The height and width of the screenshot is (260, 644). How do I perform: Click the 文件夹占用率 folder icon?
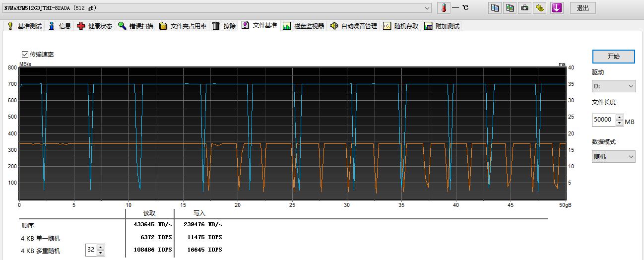[163, 26]
